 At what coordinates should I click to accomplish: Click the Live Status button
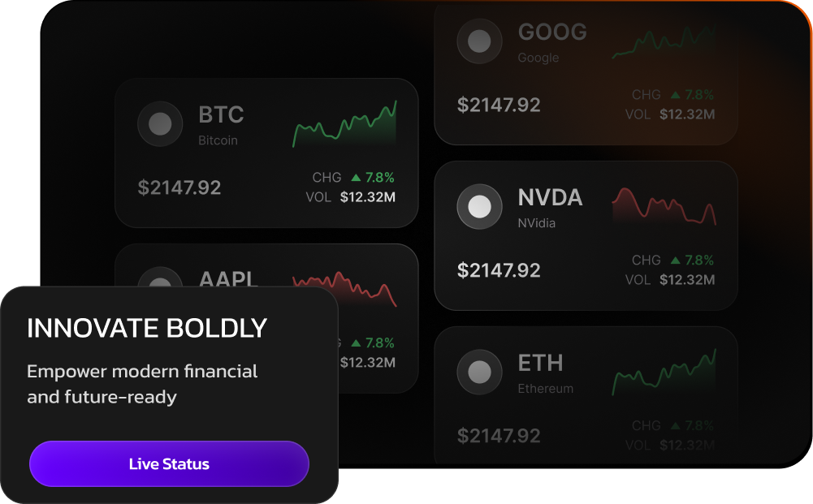[x=169, y=464]
